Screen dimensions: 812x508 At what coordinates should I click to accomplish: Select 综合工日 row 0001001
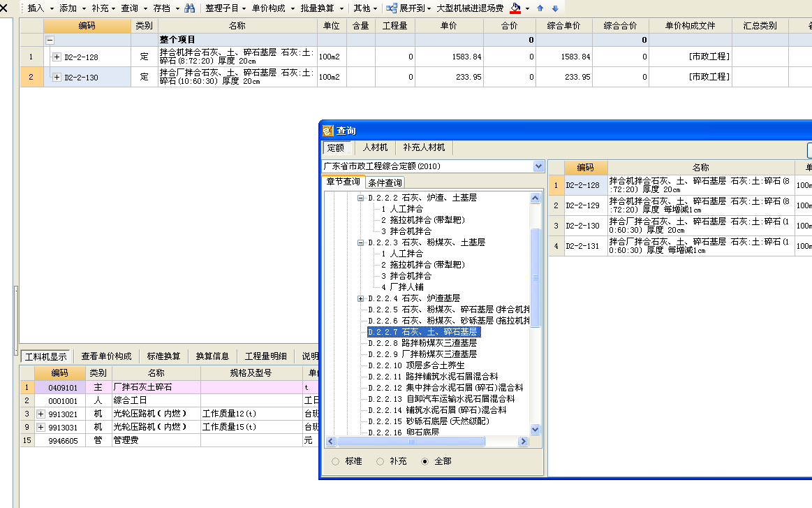pyautogui.click(x=170, y=400)
